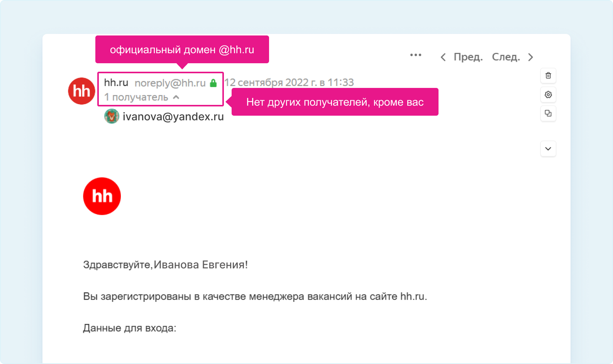
Task: Select the line about менеджера вакансий
Action: [255, 297]
